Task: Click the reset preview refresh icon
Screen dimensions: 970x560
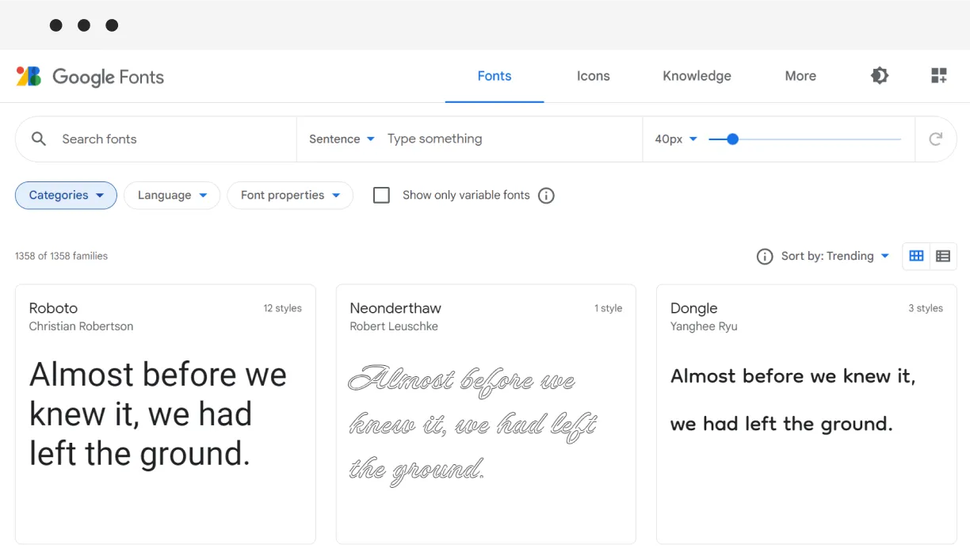Action: point(936,139)
